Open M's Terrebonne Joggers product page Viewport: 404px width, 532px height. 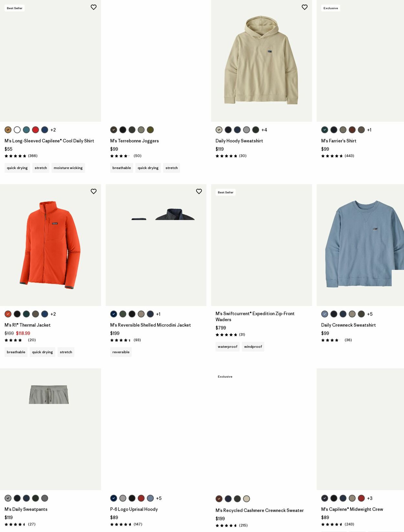pyautogui.click(x=134, y=141)
